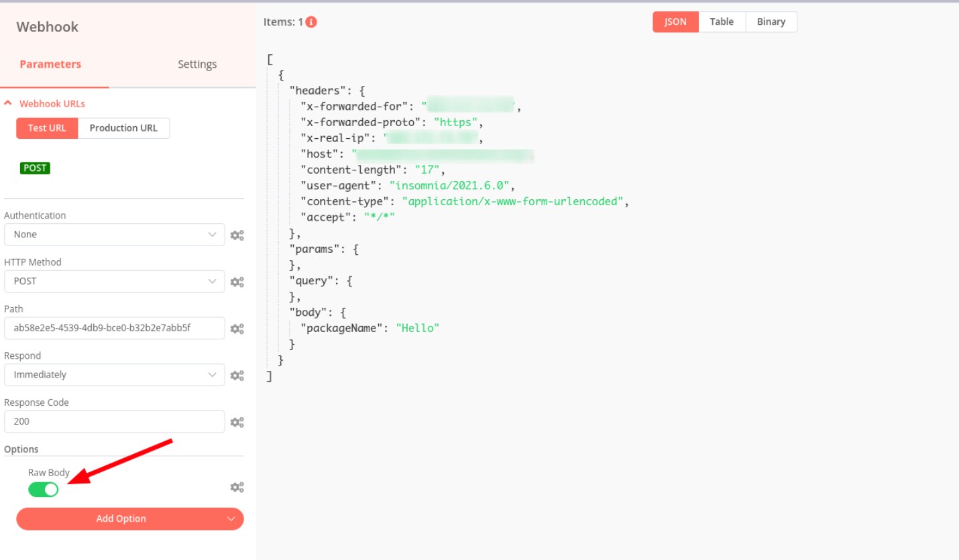Switch to the Settings tab
This screenshot has width=959, height=560.
pyautogui.click(x=197, y=64)
